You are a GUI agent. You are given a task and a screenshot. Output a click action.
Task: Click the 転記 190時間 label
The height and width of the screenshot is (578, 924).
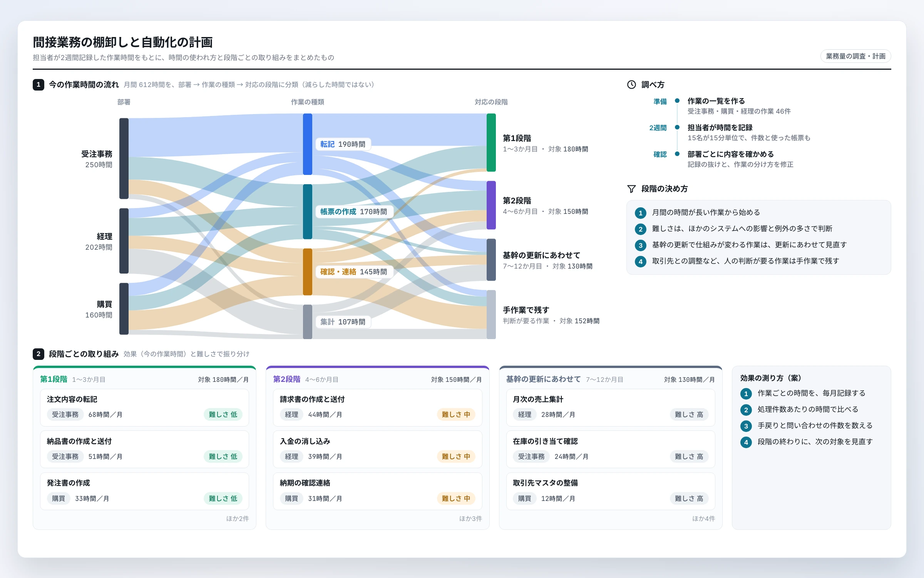click(x=343, y=144)
